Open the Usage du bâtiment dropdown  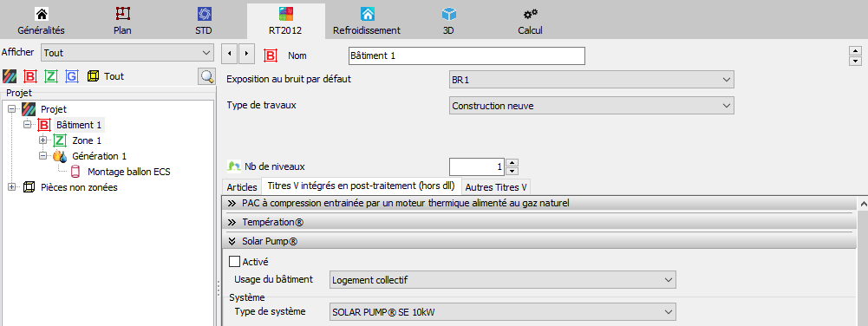tap(503, 280)
